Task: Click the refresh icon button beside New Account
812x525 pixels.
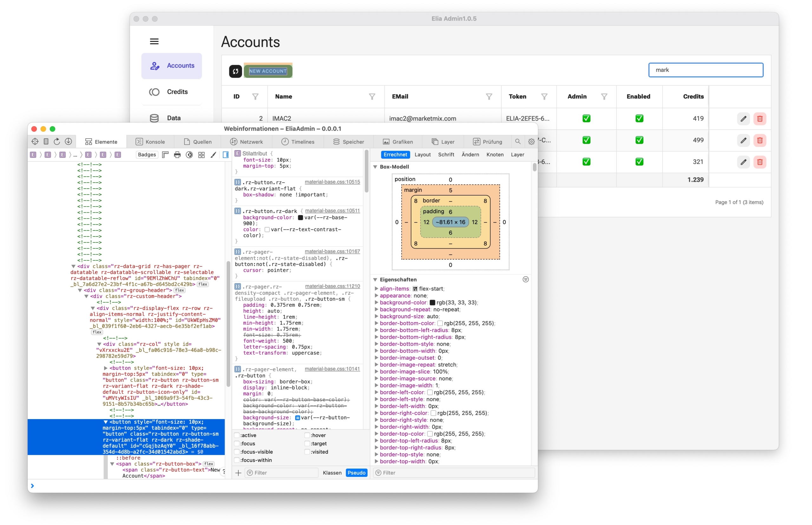Action: point(235,71)
